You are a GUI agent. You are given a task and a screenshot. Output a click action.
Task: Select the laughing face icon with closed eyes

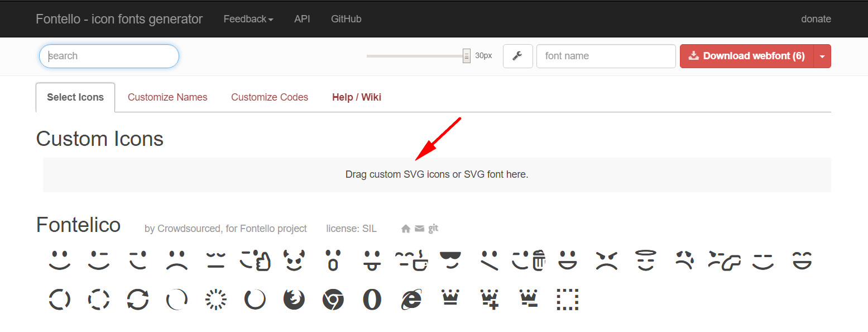pyautogui.click(x=802, y=260)
